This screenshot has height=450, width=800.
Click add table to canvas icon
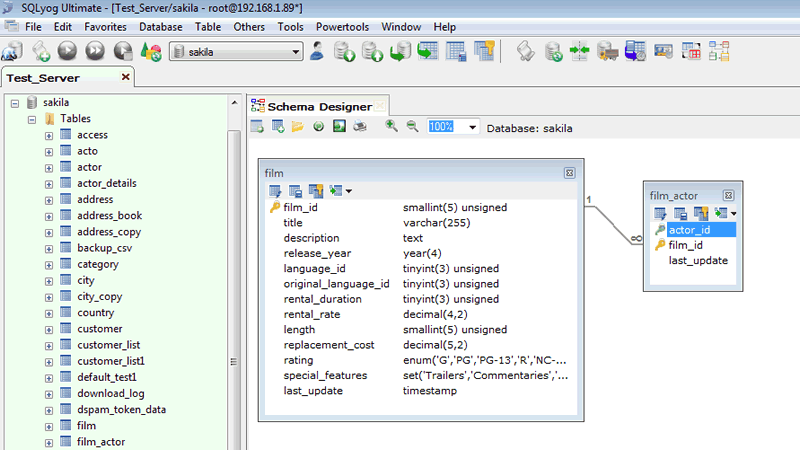click(x=278, y=127)
